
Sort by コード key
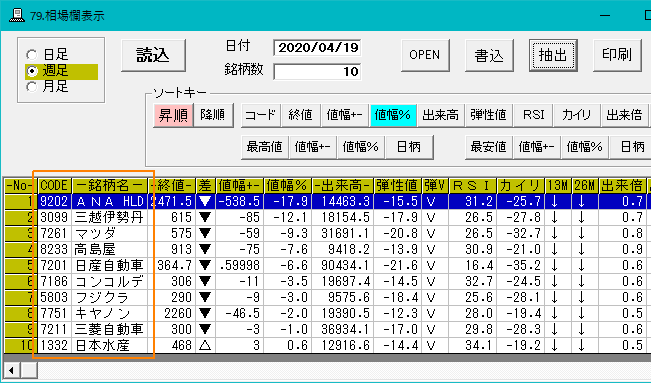(x=261, y=115)
